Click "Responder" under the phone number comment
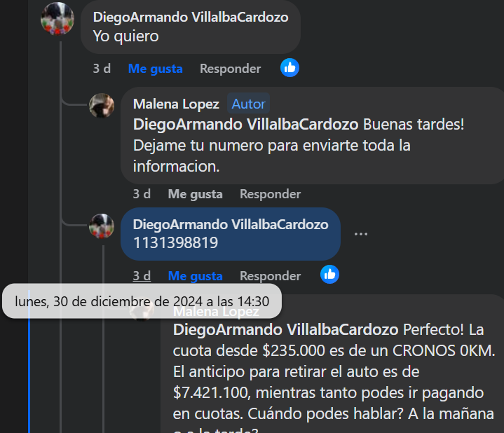Viewport: 504px width, 433px height. (271, 276)
